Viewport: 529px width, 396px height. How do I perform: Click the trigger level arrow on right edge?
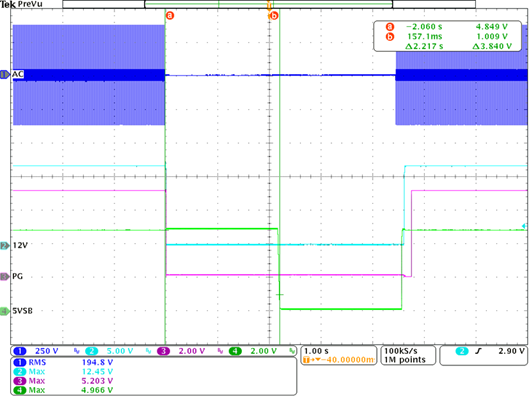click(x=524, y=226)
